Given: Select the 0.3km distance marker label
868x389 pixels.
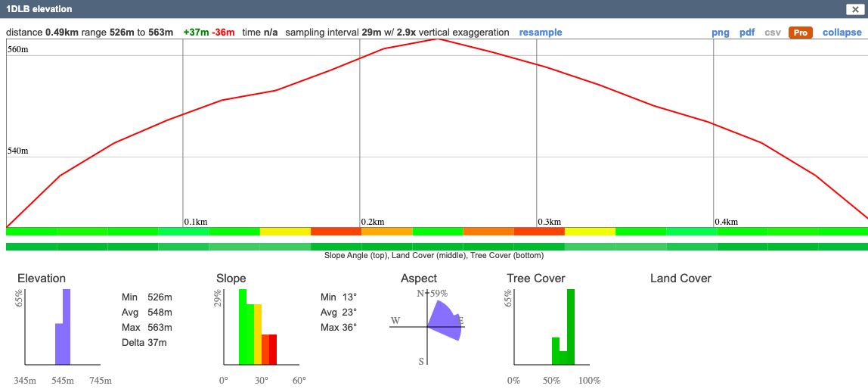Looking at the screenshot, I should pos(550,222).
